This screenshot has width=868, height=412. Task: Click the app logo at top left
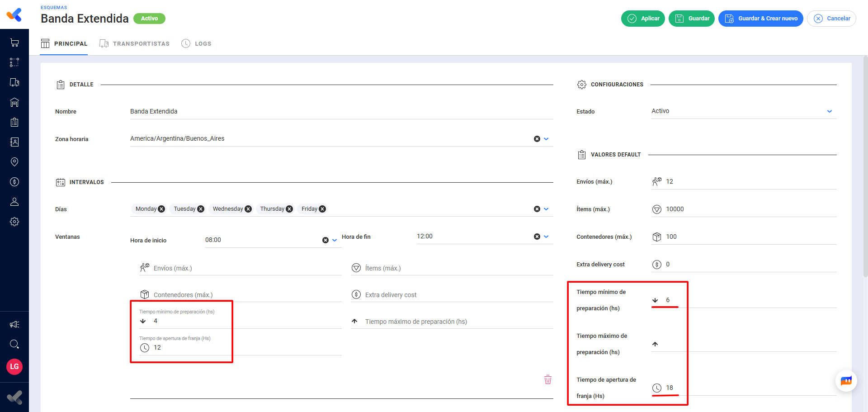pos(14,15)
